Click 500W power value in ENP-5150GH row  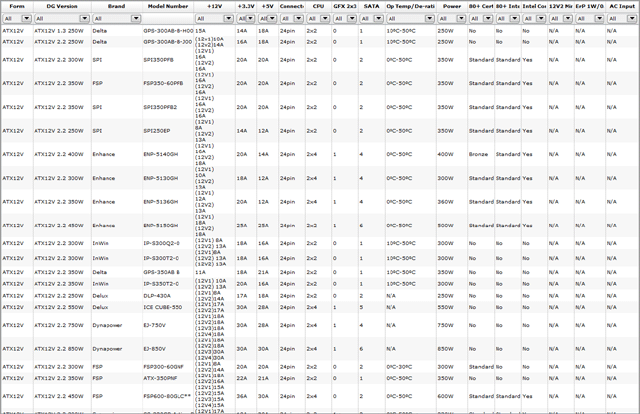coord(445,225)
